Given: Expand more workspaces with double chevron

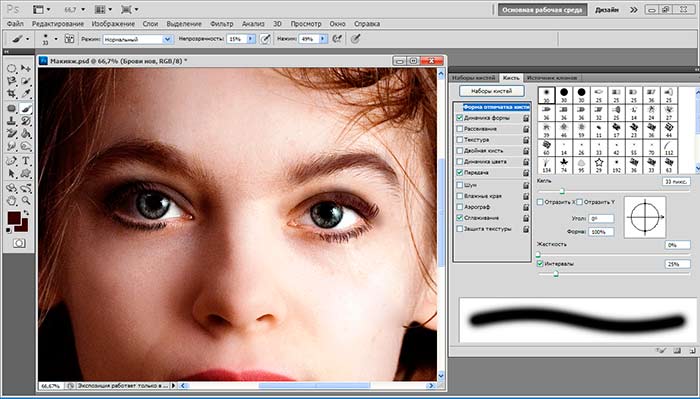Looking at the screenshot, I should pyautogui.click(x=633, y=10).
